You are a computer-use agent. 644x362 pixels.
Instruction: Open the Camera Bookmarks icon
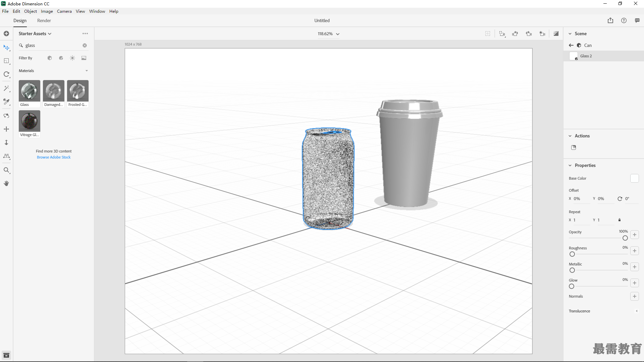point(542,34)
